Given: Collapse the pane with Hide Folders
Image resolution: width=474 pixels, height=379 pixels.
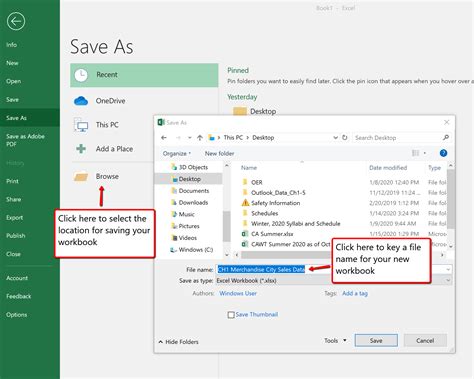Looking at the screenshot, I should pos(178,342).
